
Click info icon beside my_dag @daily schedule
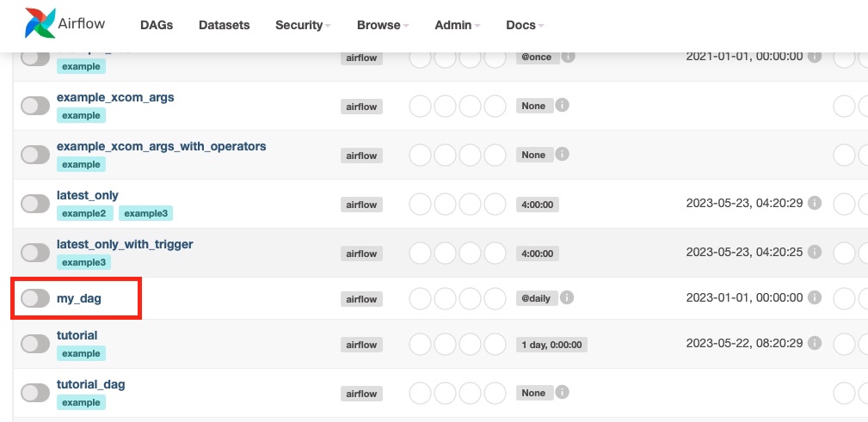pos(566,298)
